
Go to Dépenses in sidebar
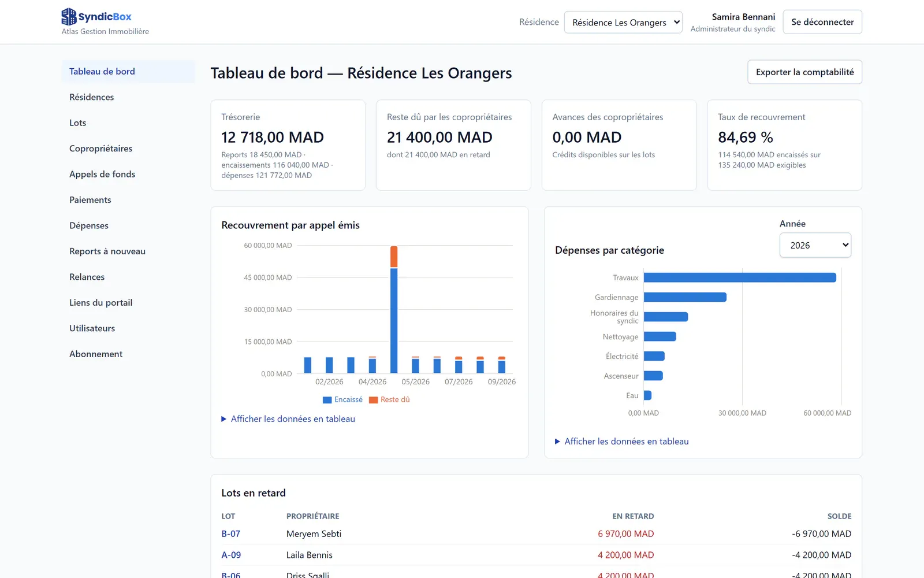click(x=128, y=226)
